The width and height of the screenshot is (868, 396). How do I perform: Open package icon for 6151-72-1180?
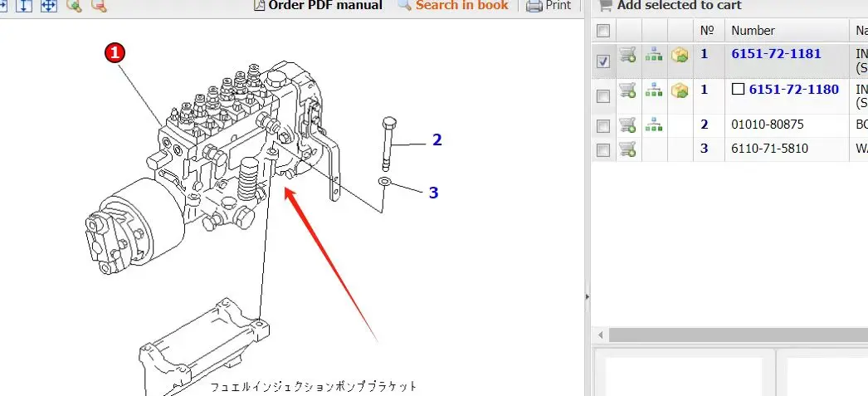[680, 90]
